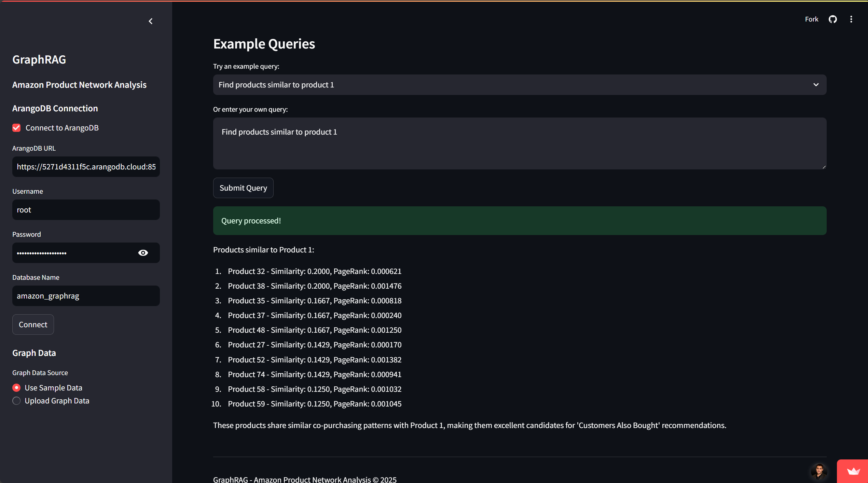This screenshot has height=483, width=868.
Task: Click the custom query text area
Action: pos(519,143)
